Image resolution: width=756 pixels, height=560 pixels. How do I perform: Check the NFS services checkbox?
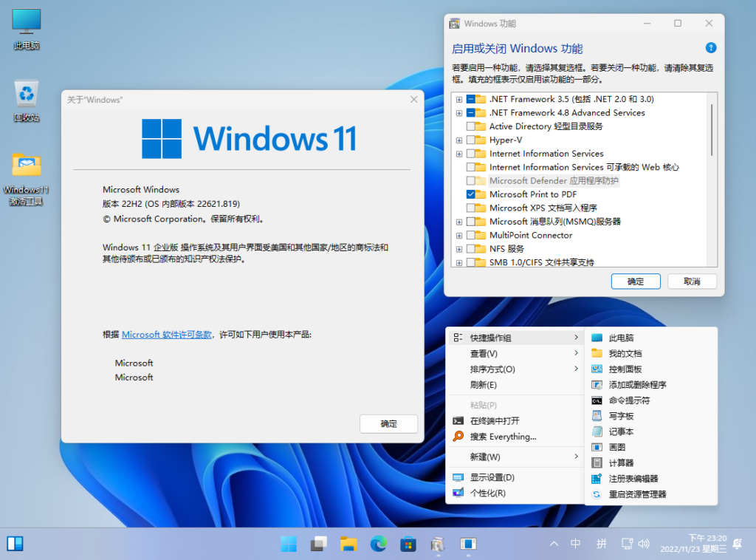click(471, 249)
